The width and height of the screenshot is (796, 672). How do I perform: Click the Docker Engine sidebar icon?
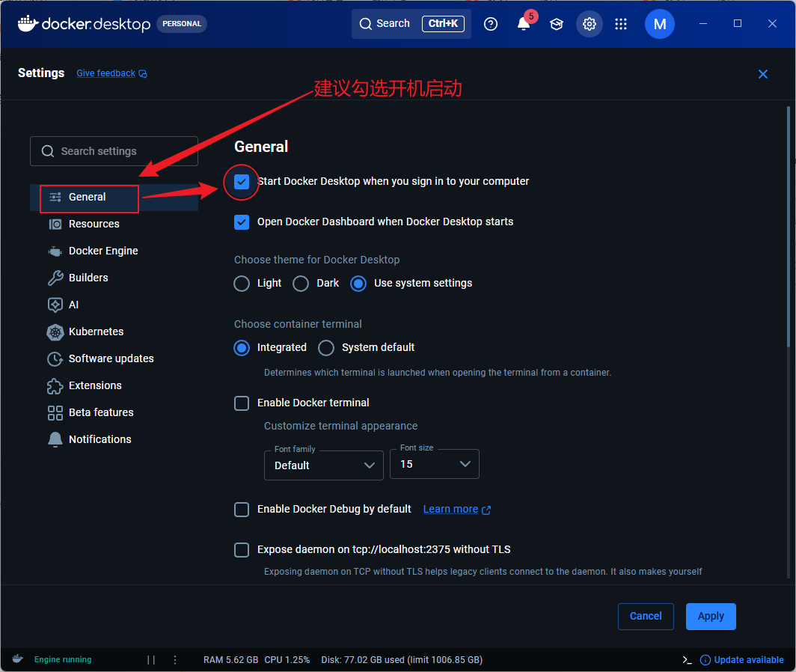pos(55,251)
